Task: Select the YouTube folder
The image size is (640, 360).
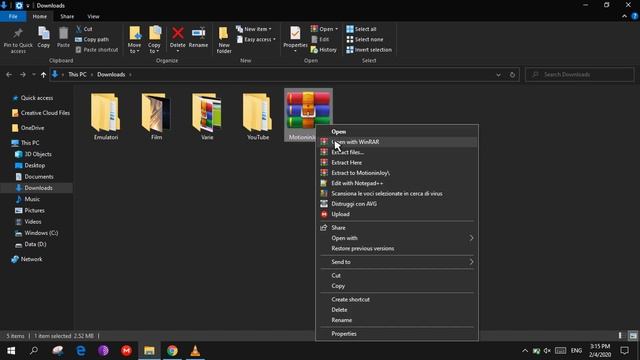Action: click(258, 116)
